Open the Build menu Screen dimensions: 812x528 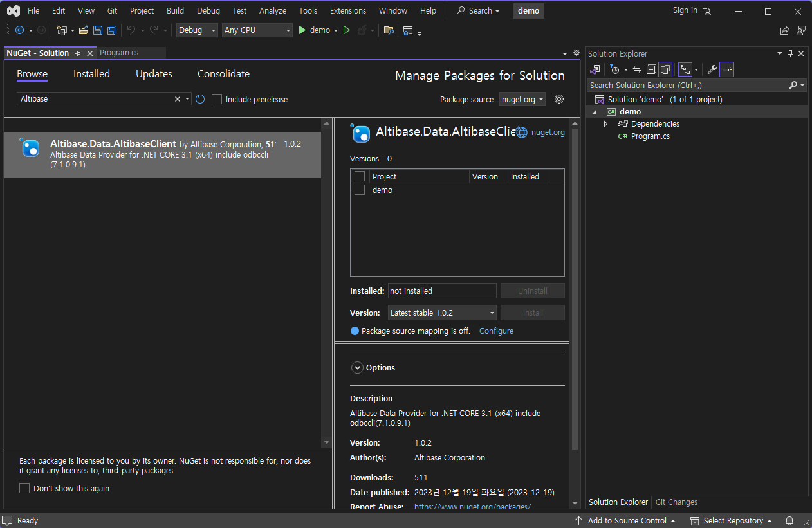coord(175,11)
